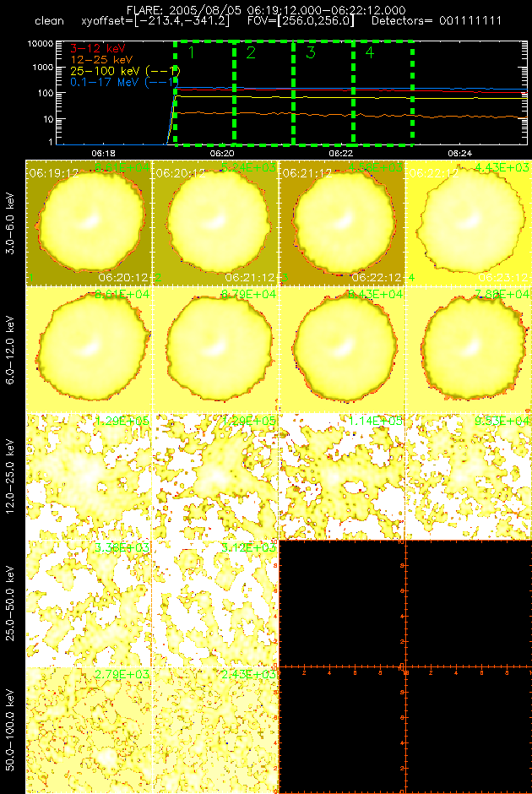The height and width of the screenshot is (794, 532).
Task: Select interval 1 label in the lightcurve
Action: tap(192, 52)
